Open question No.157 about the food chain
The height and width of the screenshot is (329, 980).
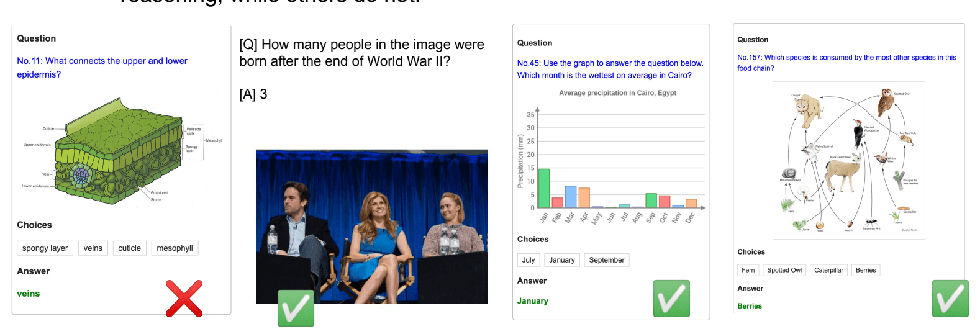tap(846, 63)
